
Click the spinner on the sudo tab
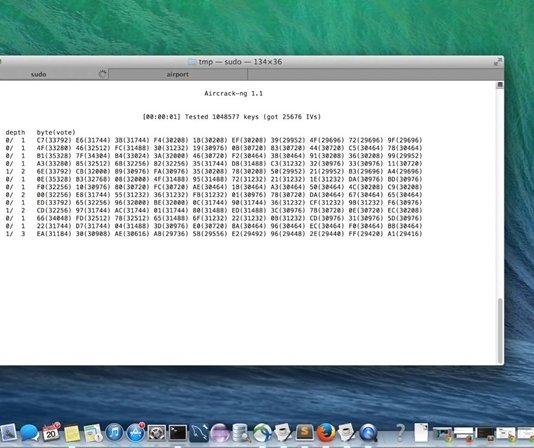tap(102, 74)
